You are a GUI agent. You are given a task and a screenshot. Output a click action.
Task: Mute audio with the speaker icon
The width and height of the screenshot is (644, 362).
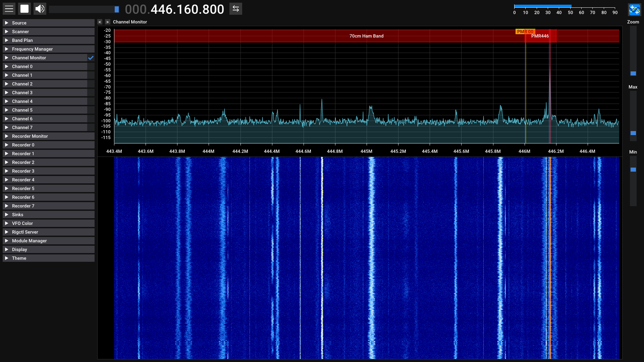pyautogui.click(x=40, y=9)
